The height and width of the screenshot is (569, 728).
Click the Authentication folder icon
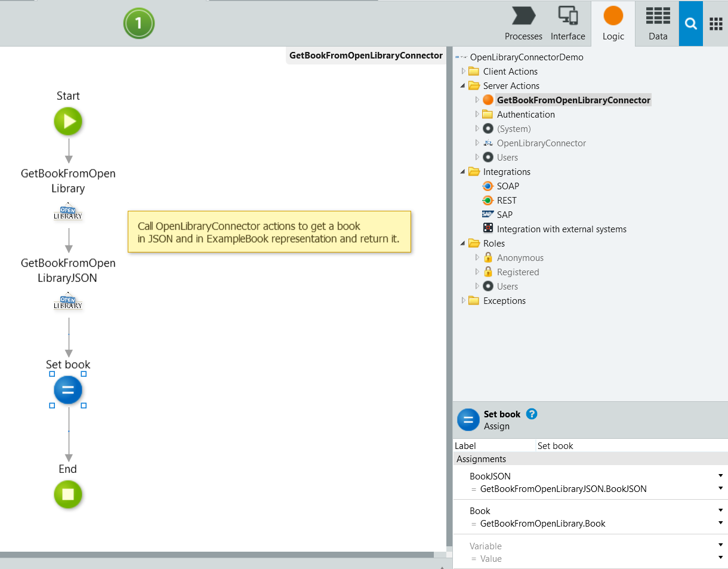pyautogui.click(x=488, y=114)
